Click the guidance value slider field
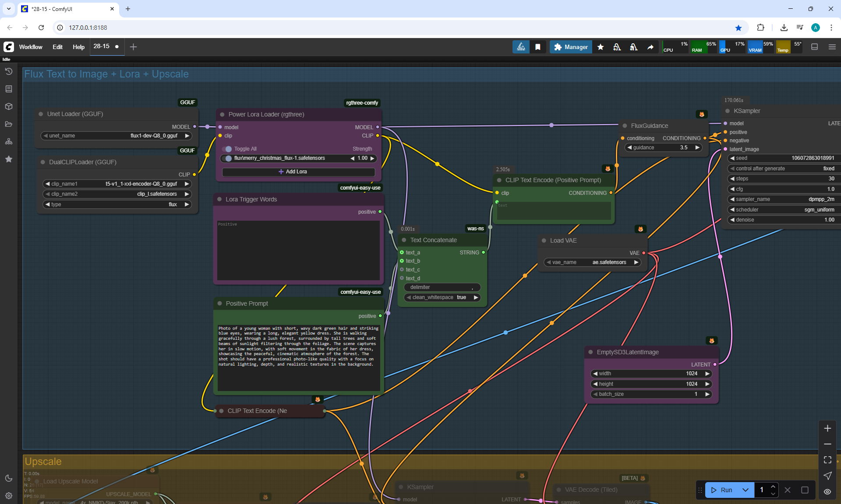This screenshot has height=504, width=841. point(663,148)
